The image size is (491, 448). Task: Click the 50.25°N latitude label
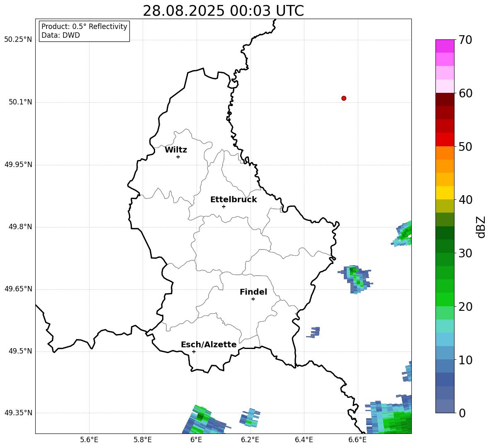[x=18, y=40]
